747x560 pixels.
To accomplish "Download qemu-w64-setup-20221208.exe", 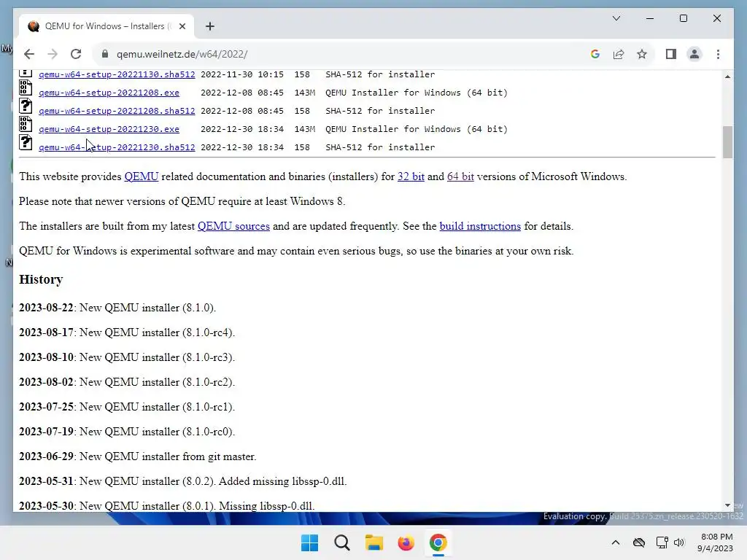I will [x=109, y=93].
